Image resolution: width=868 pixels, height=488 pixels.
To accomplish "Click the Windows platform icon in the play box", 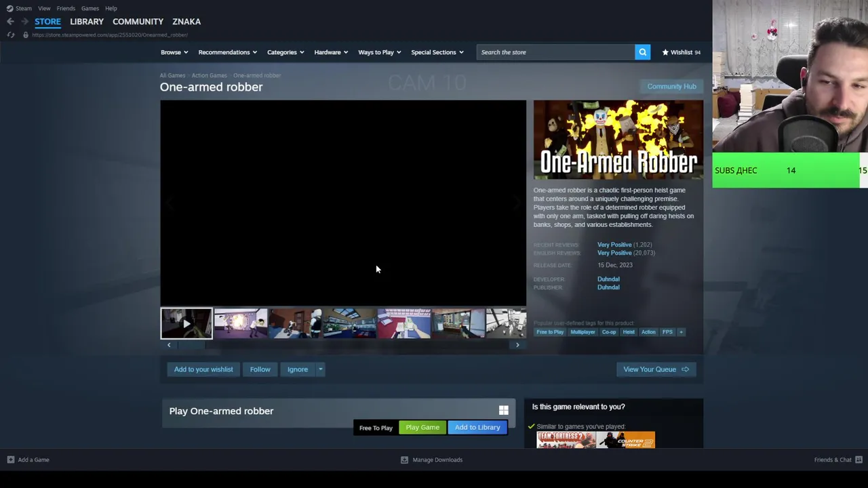I will click(503, 411).
